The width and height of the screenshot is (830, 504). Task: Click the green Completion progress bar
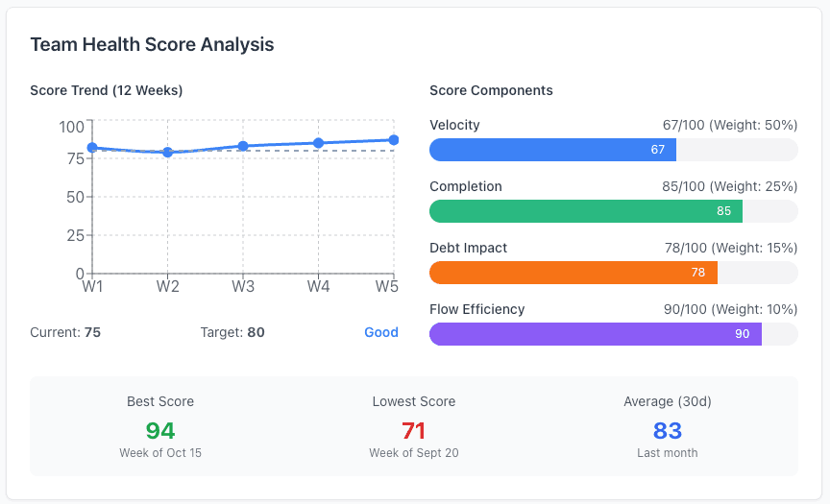585,211
